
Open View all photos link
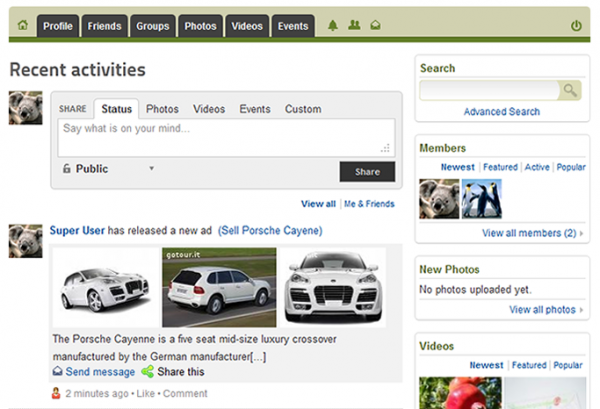tap(542, 310)
